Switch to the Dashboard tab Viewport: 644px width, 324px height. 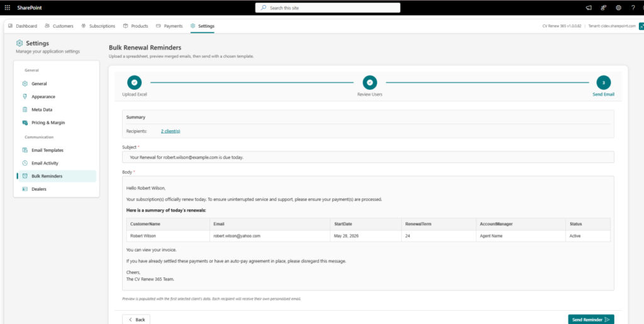click(x=23, y=26)
